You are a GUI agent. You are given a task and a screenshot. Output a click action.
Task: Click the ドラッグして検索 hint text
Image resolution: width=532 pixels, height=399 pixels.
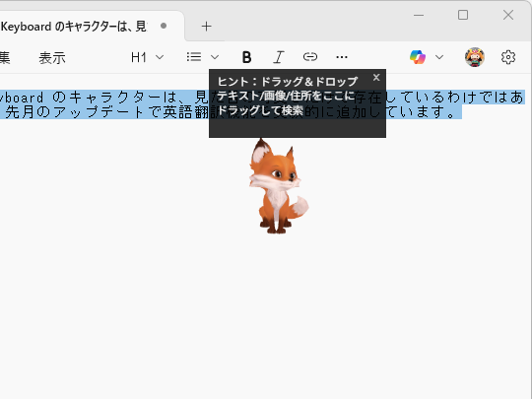click(260, 110)
